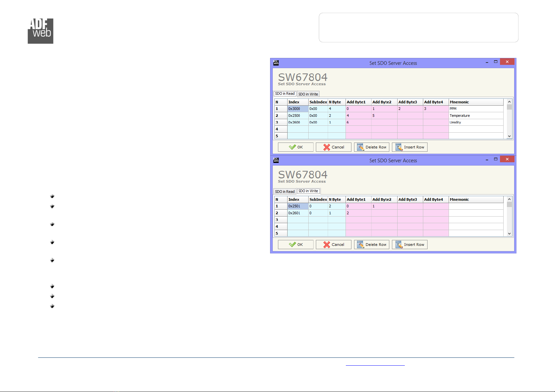Image resolution: width=555 pixels, height=392 pixels.
Task: Click Add Byte4 cell with value 3 in PPM row
Action: [x=436, y=109]
